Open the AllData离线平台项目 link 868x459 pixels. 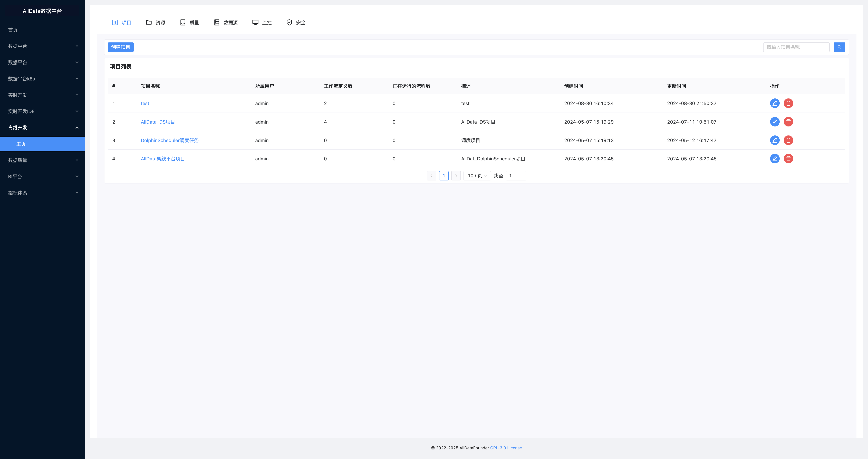pos(163,159)
